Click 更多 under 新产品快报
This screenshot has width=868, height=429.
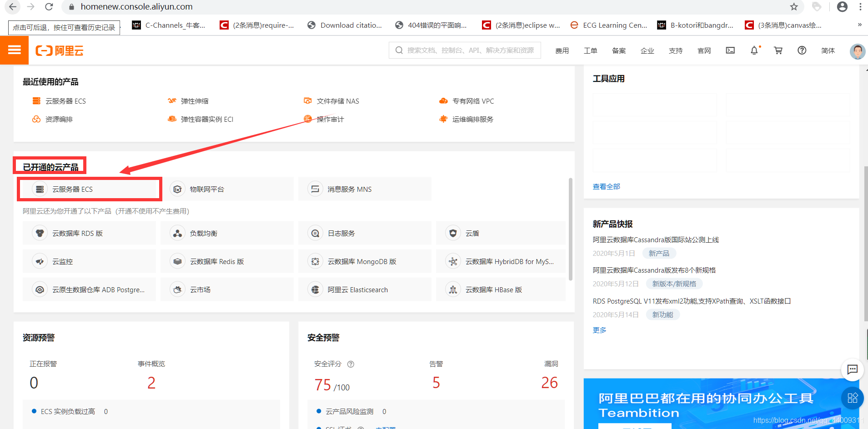pyautogui.click(x=599, y=330)
